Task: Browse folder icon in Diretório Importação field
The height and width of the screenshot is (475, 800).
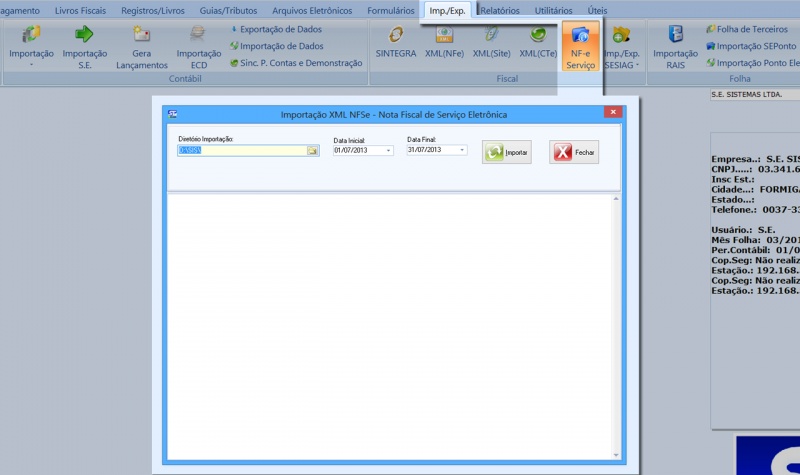Action: pos(312,151)
